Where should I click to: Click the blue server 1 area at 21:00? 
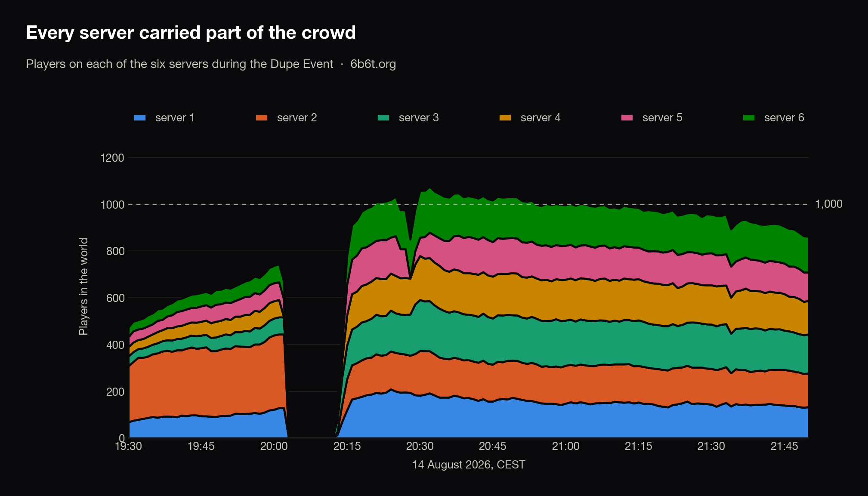[565, 422]
